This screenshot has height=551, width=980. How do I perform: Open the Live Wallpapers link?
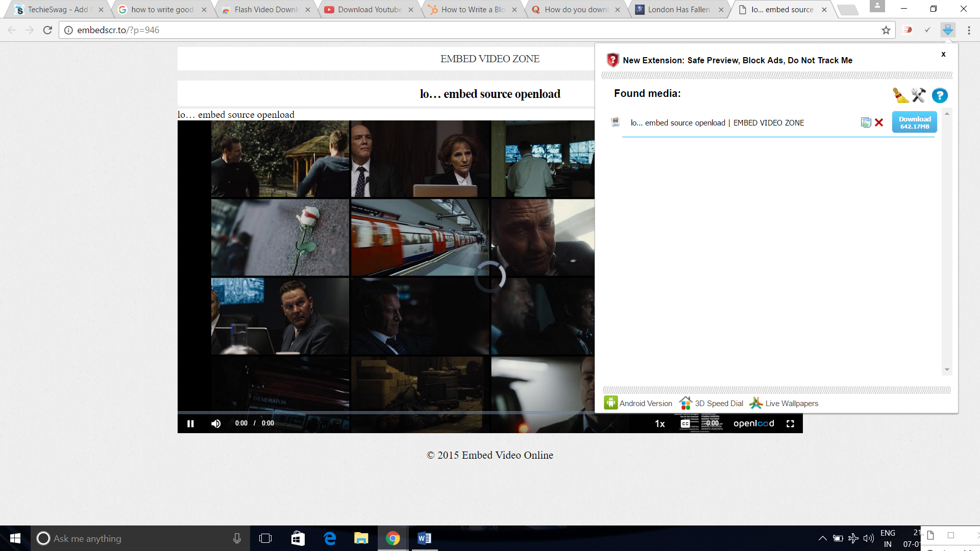(784, 403)
